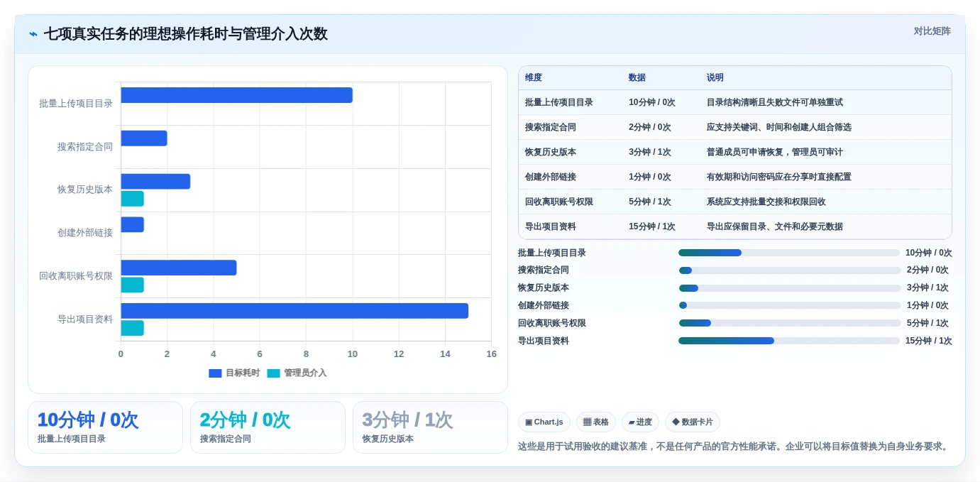The height and width of the screenshot is (482, 980).
Task: Open the 3分钟 / 1次 summary card
Action: 430,427
